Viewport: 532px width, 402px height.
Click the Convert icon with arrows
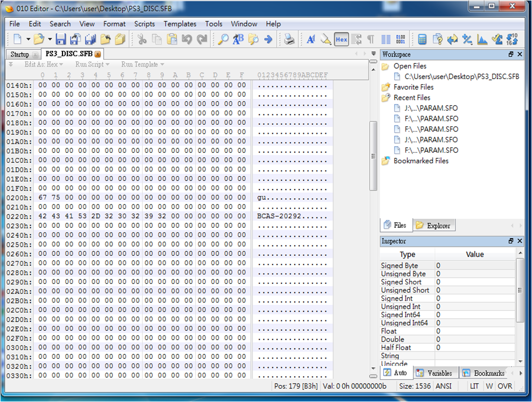pyautogui.click(x=452, y=40)
